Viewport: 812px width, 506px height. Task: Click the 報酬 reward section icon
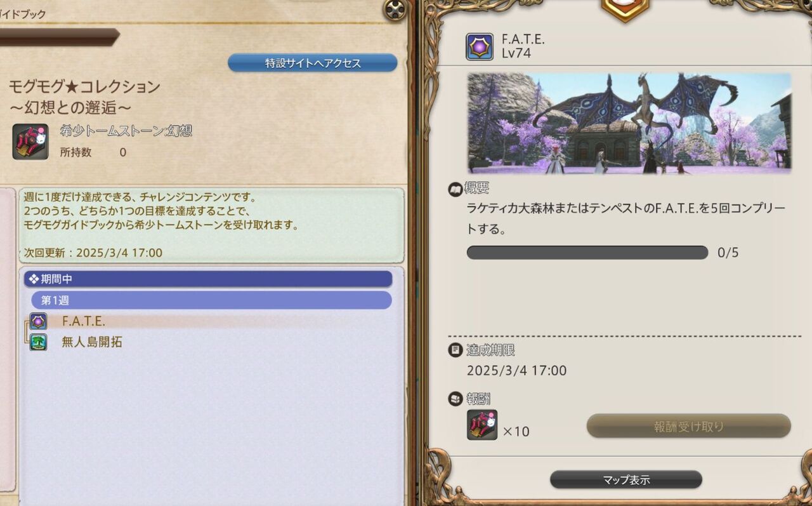(x=455, y=399)
